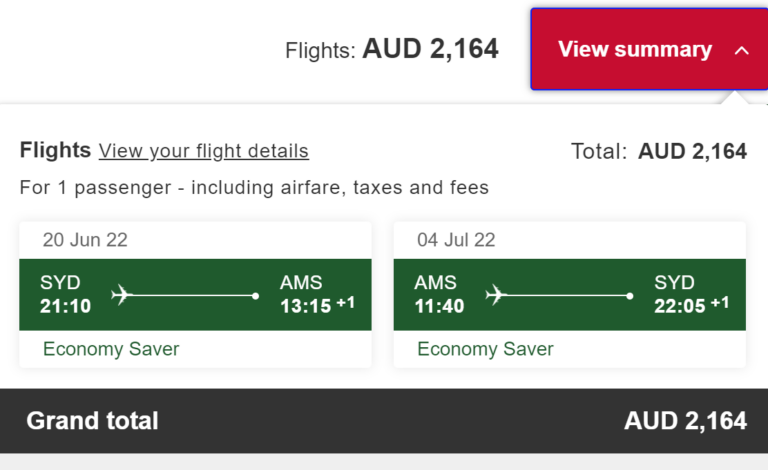Image resolution: width=768 pixels, height=470 pixels.
Task: Click the Flights section heading
Action: [55, 150]
